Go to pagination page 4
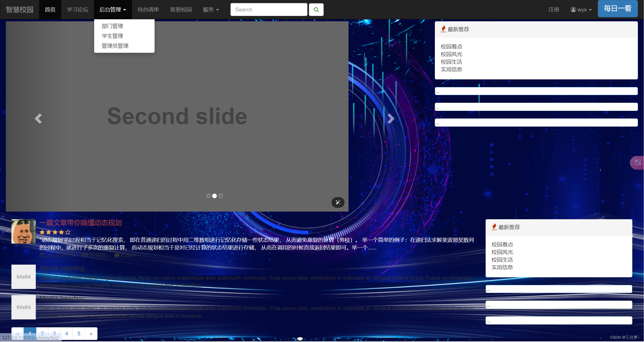Image resolution: width=644 pixels, height=342 pixels. click(x=67, y=333)
